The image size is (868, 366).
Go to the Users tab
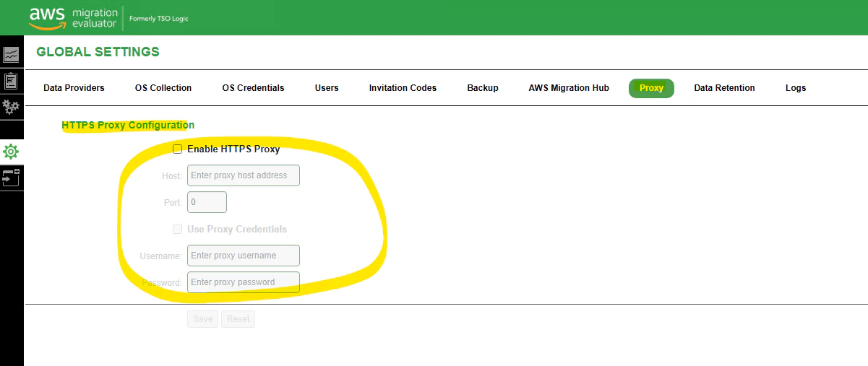327,88
